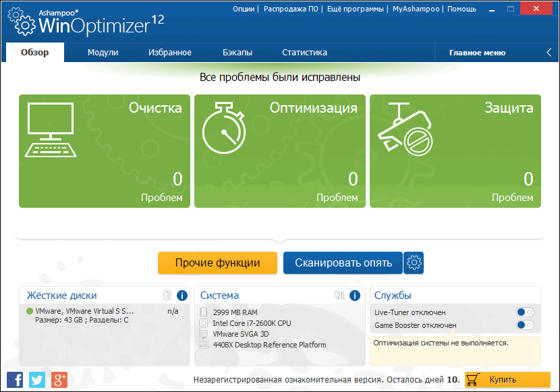The height and width of the screenshot is (392, 560).
Task: Open the Распродажа ПО link
Action: coord(291,9)
